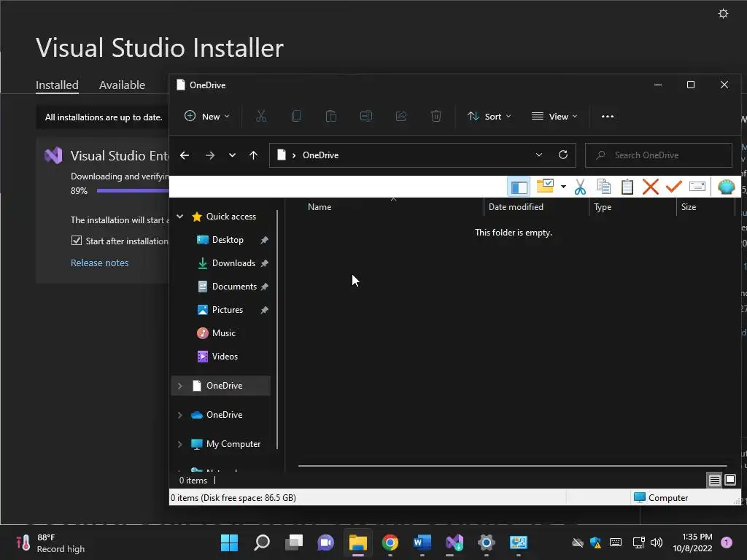This screenshot has height=560, width=747.
Task: Open the Sort dropdown menu
Action: pyautogui.click(x=489, y=116)
